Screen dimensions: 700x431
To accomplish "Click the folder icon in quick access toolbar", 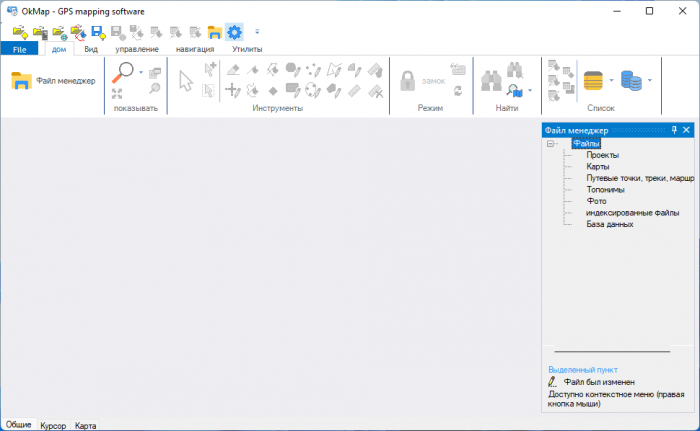I will [x=215, y=32].
